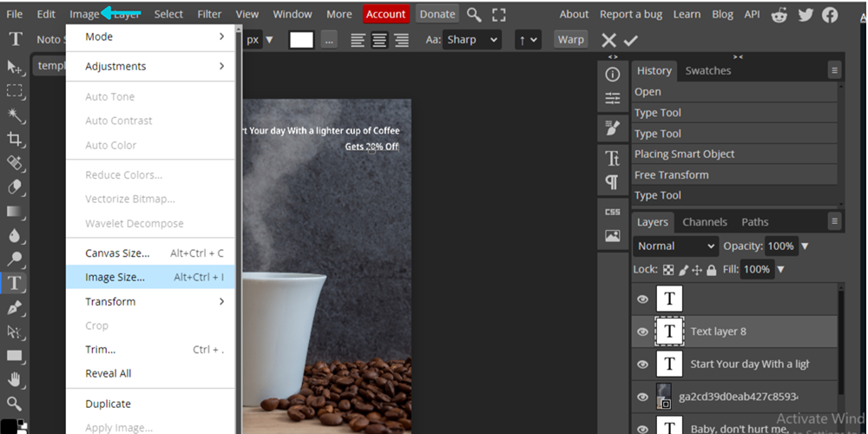Select the Gradient tool
The image size is (868, 434).
pos(14,211)
